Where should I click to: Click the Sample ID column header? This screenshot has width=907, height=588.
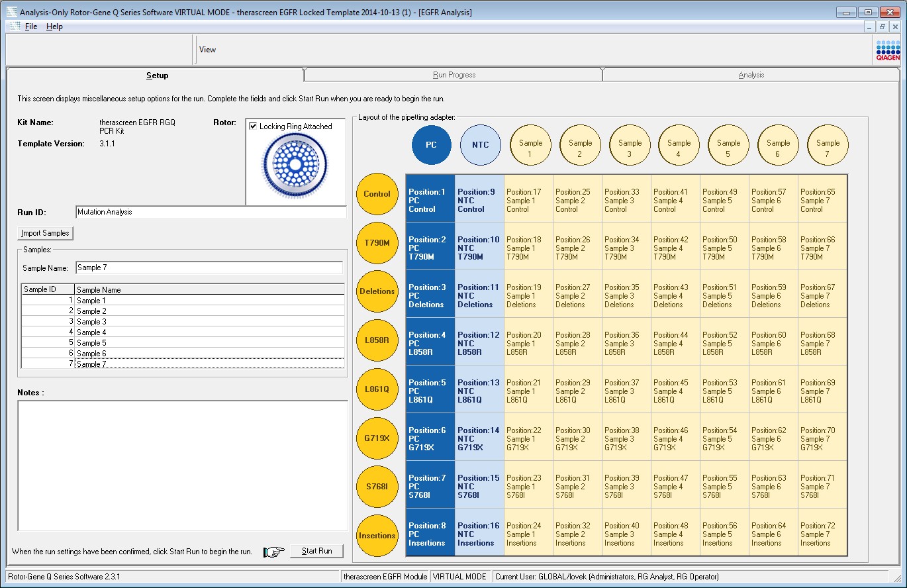tap(48, 289)
